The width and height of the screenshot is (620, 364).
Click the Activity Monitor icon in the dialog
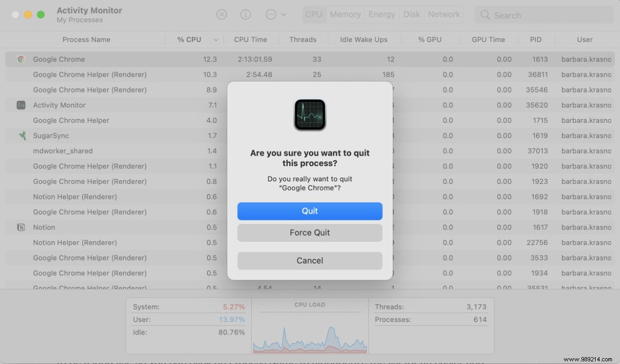(309, 114)
